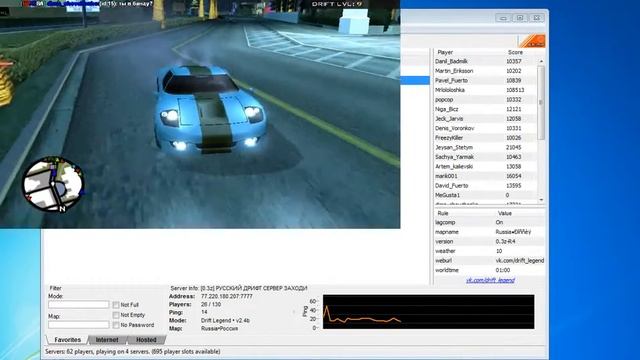Screen dimensions: 640x360
Task: Click the Players count 26 / 130
Action: pos(211,304)
